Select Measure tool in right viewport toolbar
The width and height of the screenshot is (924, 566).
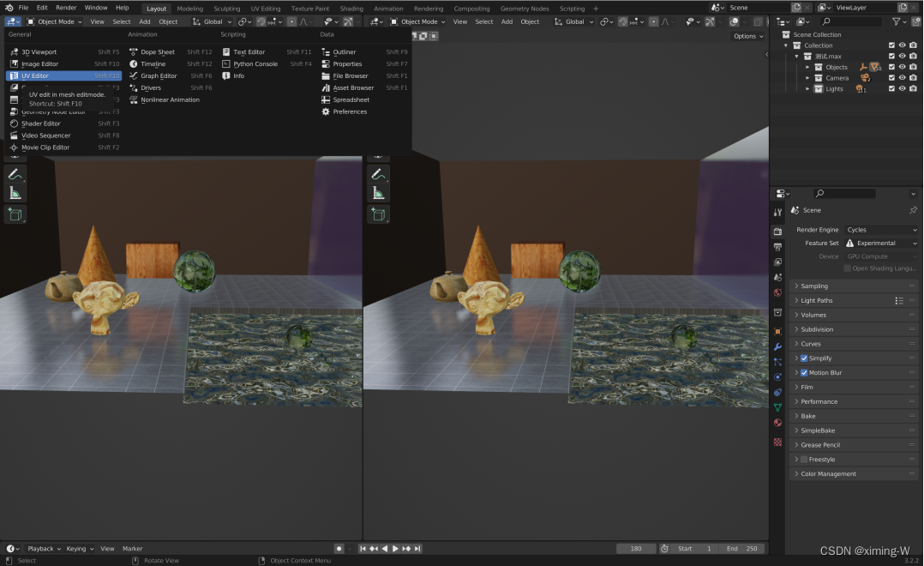coord(378,193)
